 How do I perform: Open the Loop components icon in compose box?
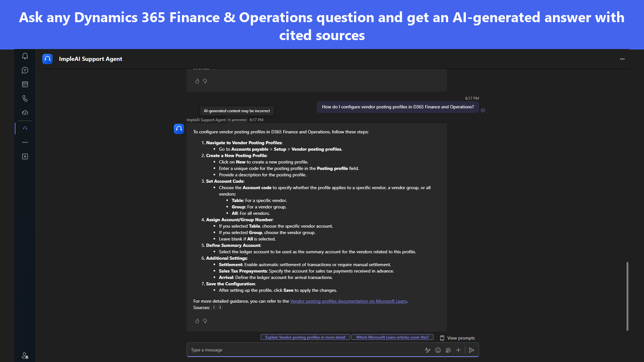[448, 350]
